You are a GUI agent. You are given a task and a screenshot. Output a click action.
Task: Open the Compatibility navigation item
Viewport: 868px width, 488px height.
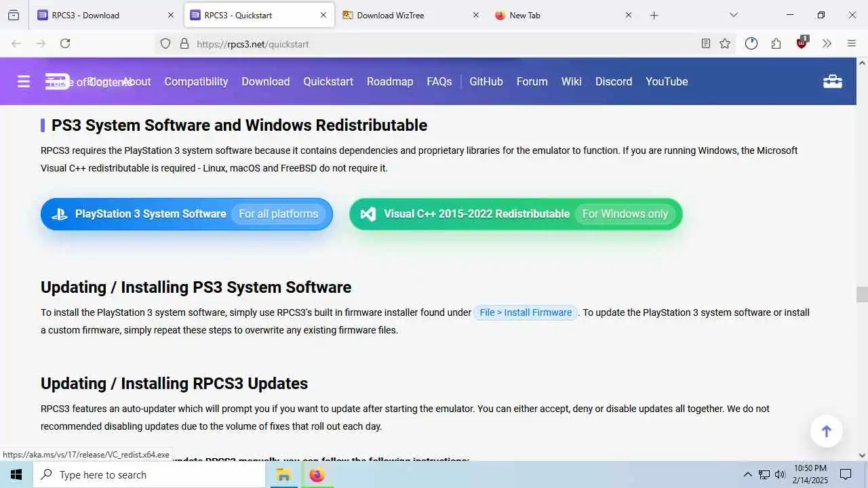click(196, 81)
